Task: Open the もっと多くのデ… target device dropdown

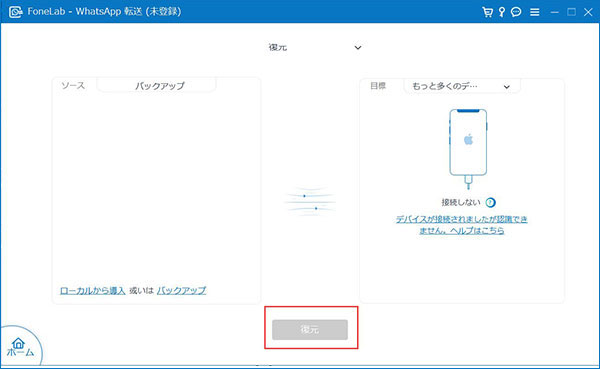Action: coord(461,86)
